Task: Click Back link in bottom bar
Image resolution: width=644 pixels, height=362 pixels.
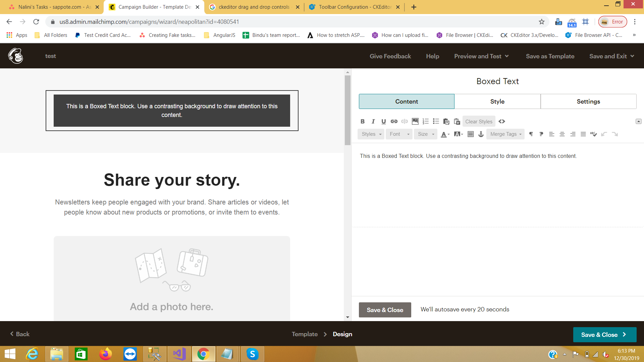Action: click(x=20, y=334)
